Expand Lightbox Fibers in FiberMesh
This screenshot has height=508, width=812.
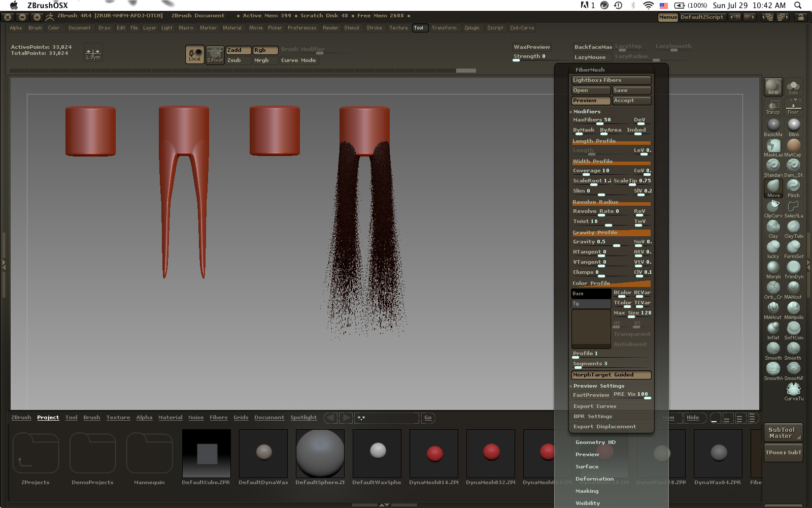[612, 80]
